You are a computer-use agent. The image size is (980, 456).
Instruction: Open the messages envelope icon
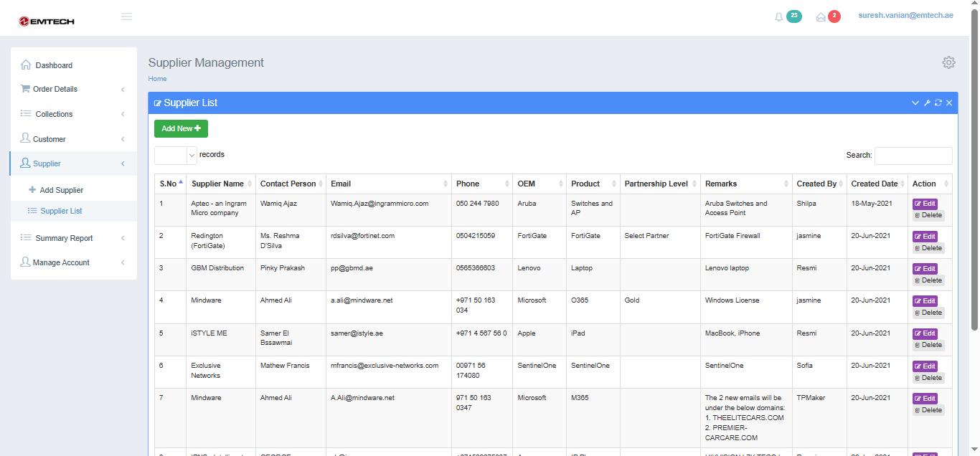[x=821, y=17]
